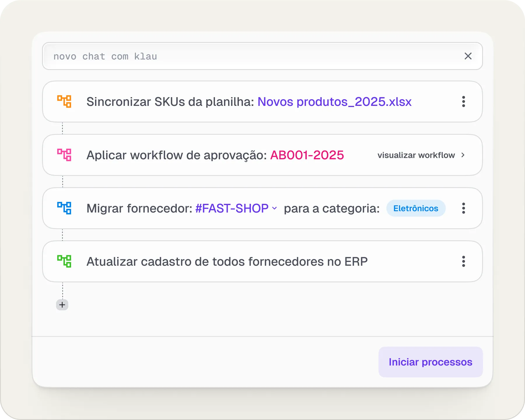Open options menu for Sincronizar SKUs step
The height and width of the screenshot is (420, 525).
[x=463, y=101]
